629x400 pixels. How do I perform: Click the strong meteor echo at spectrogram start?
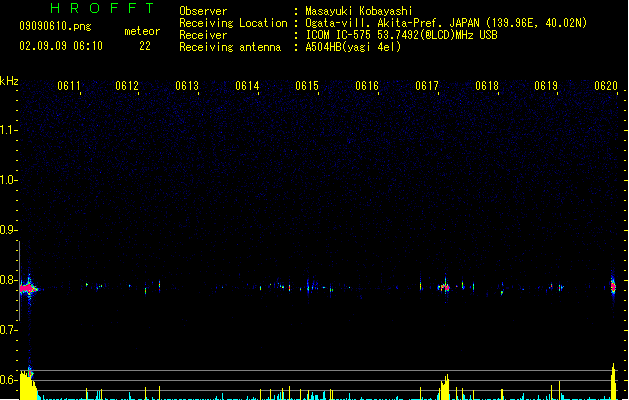coord(28,288)
